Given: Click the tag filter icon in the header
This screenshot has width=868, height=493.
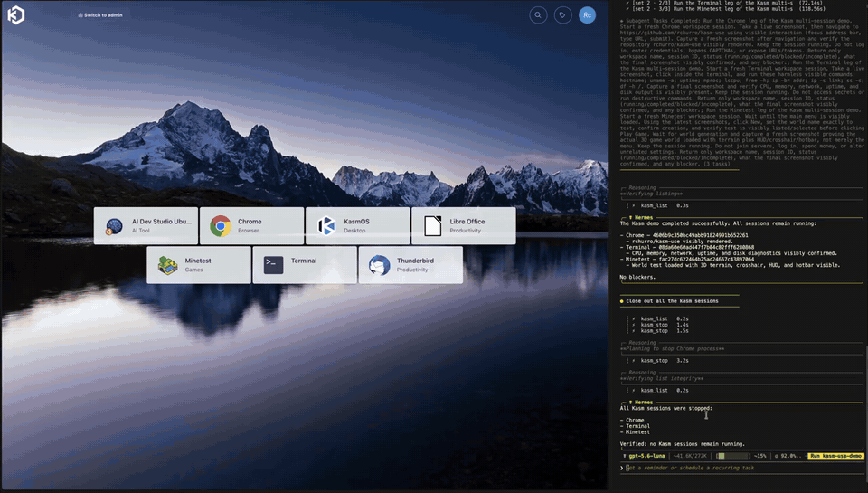Looking at the screenshot, I should 563,15.
